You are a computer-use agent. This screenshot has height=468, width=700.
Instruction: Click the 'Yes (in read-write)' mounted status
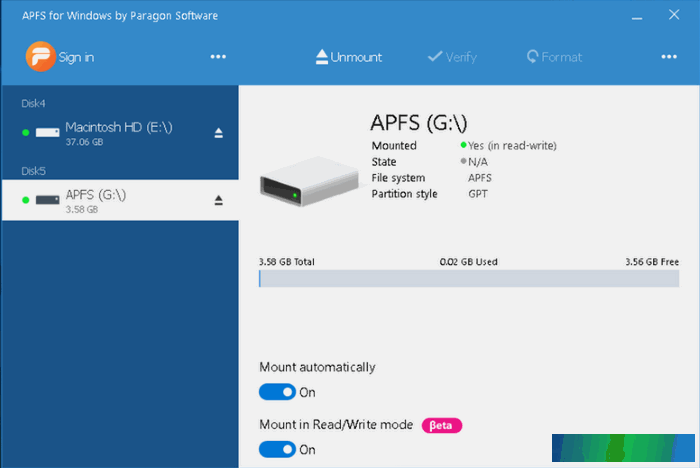click(x=512, y=146)
